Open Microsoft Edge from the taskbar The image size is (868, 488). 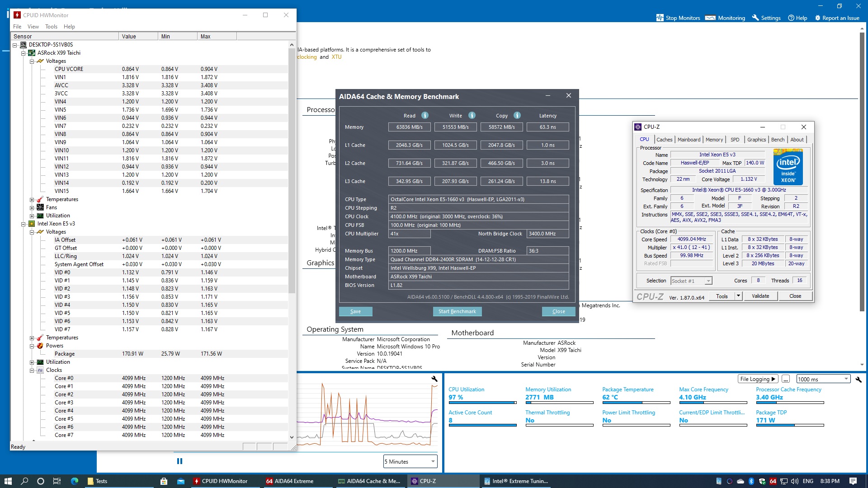pyautogui.click(x=75, y=481)
